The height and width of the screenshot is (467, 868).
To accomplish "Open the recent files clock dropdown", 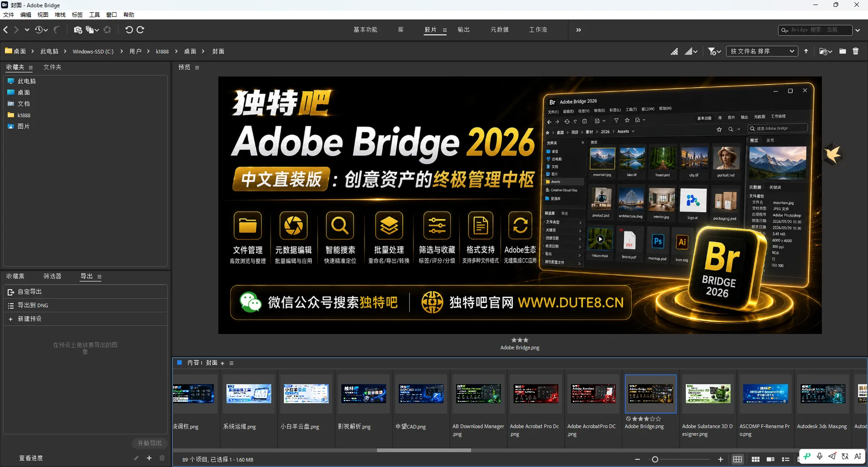I will (41, 30).
